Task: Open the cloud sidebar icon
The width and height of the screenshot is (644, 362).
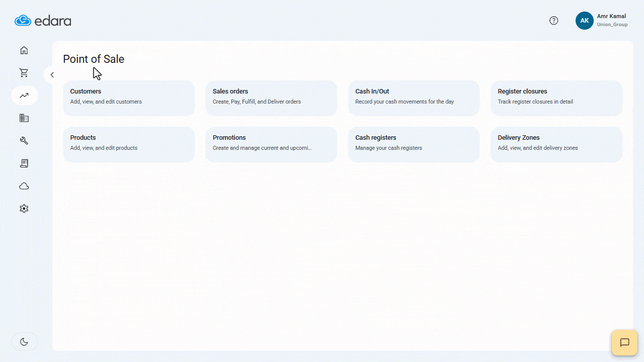Action: pyautogui.click(x=24, y=186)
